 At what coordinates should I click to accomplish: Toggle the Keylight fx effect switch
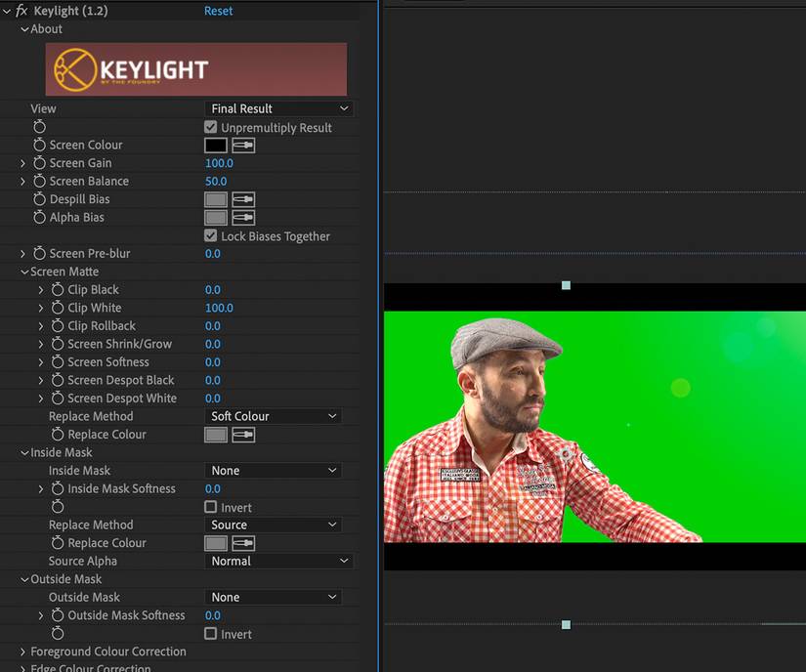pos(21,11)
